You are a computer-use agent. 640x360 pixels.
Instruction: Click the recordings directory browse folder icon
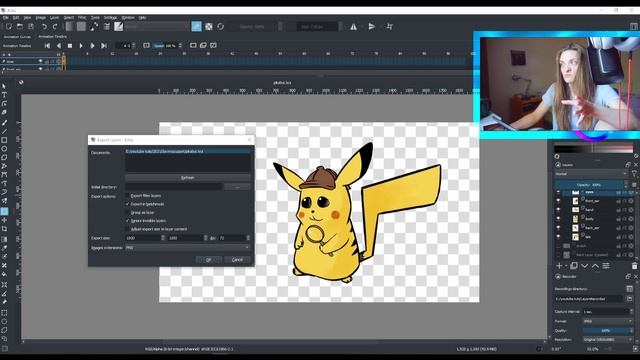(x=629, y=299)
